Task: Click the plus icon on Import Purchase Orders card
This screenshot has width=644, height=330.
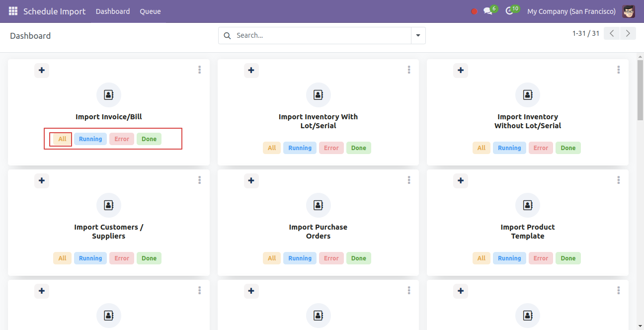Action: [251, 181]
